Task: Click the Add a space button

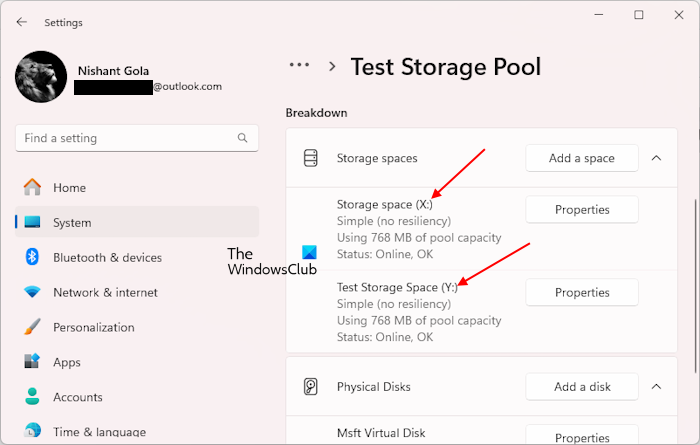Action: (x=582, y=158)
